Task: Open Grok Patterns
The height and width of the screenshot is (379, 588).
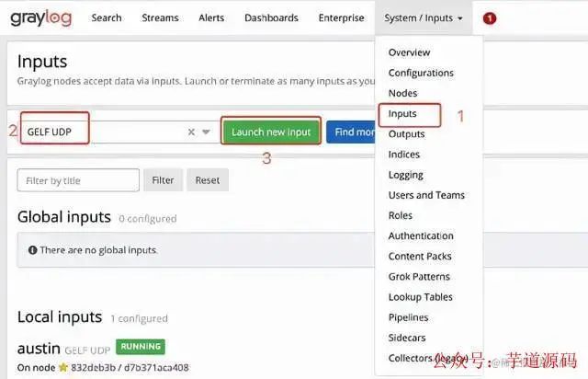Action: click(419, 277)
